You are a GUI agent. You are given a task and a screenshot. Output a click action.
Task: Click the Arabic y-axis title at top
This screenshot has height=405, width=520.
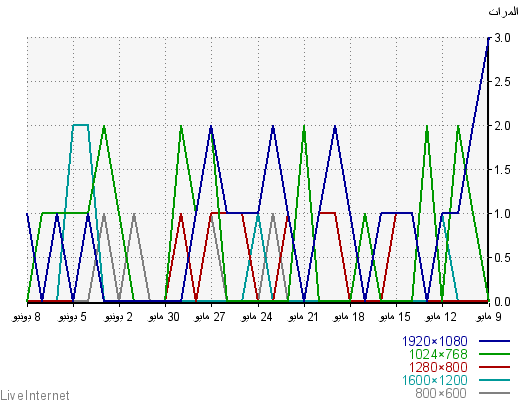504,12
